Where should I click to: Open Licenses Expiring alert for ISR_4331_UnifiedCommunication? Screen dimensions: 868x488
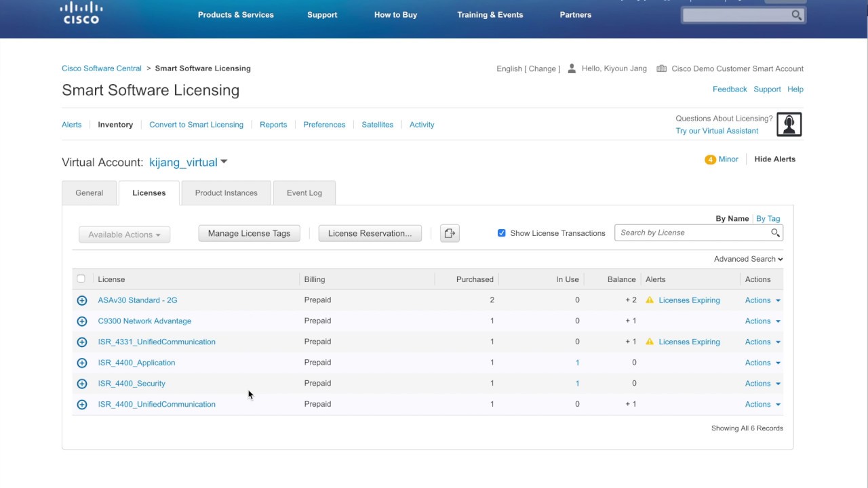click(690, 342)
